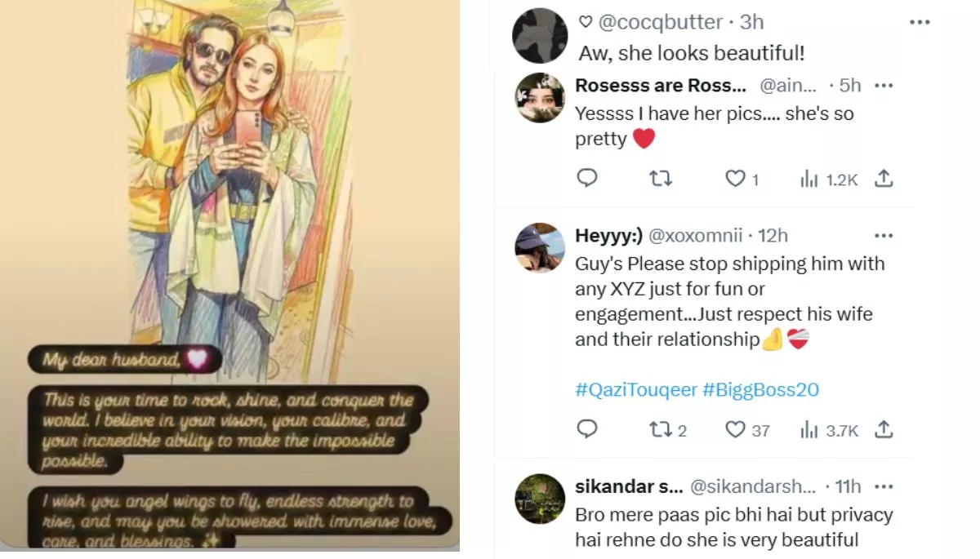This screenshot has height=559, width=980.
Task: Open more options for @cocqbutter tweet
Action: point(920,22)
